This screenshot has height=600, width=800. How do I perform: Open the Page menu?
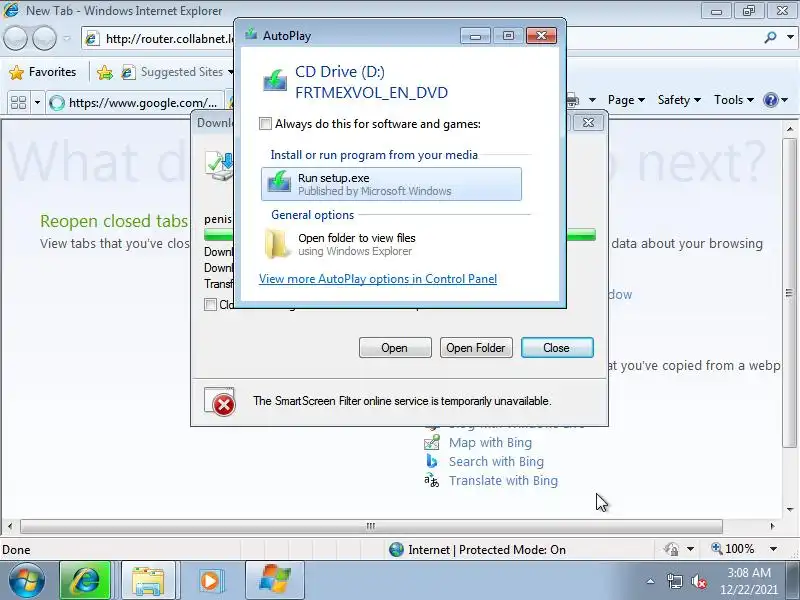coord(626,100)
